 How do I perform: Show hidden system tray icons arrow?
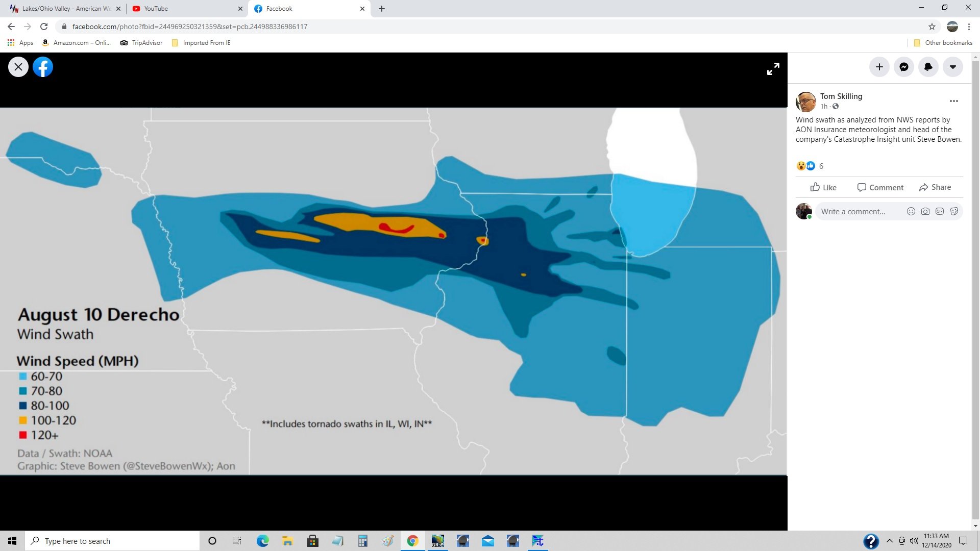(889, 541)
